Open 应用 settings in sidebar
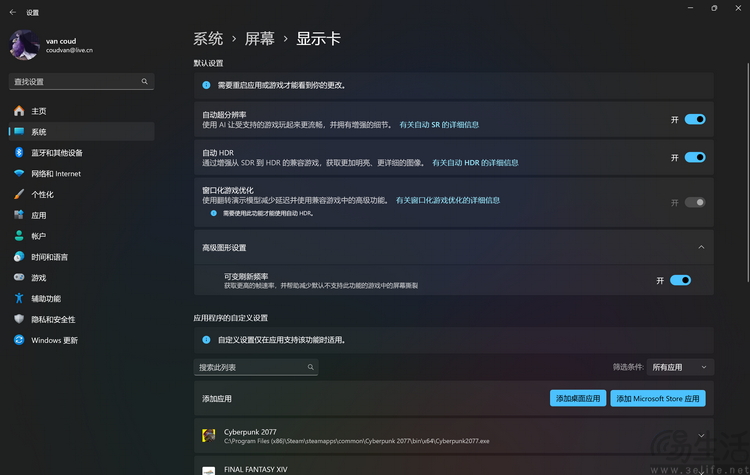Image resolution: width=750 pixels, height=475 pixels. (x=81, y=215)
